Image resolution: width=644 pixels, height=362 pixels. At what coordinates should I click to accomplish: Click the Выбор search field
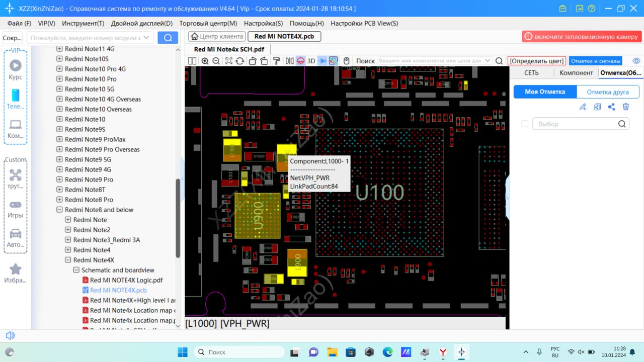581,124
